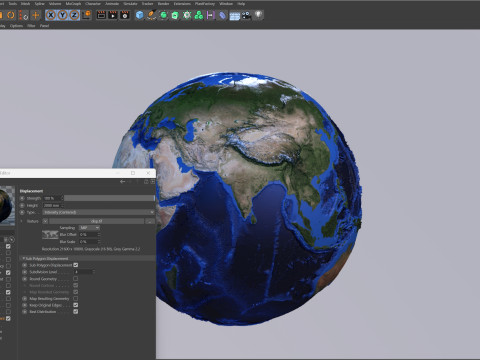
Task: Click the world map texture thumbnail
Action: coord(50,235)
